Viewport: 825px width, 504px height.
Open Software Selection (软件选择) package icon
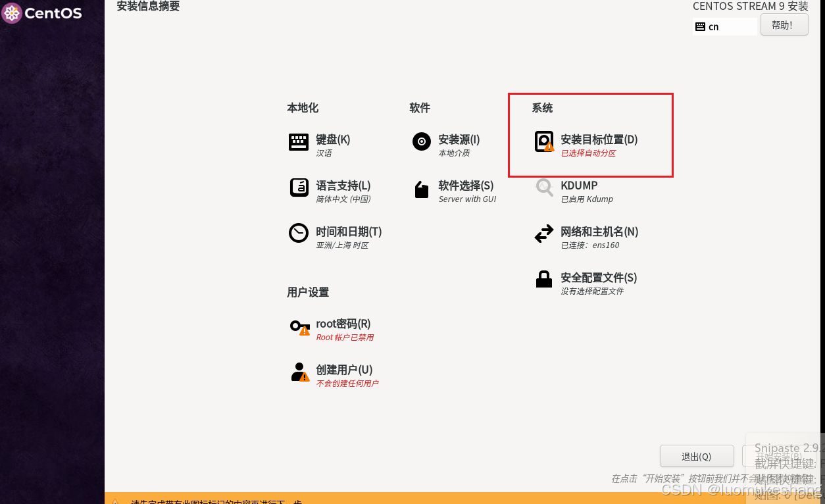tap(422, 189)
